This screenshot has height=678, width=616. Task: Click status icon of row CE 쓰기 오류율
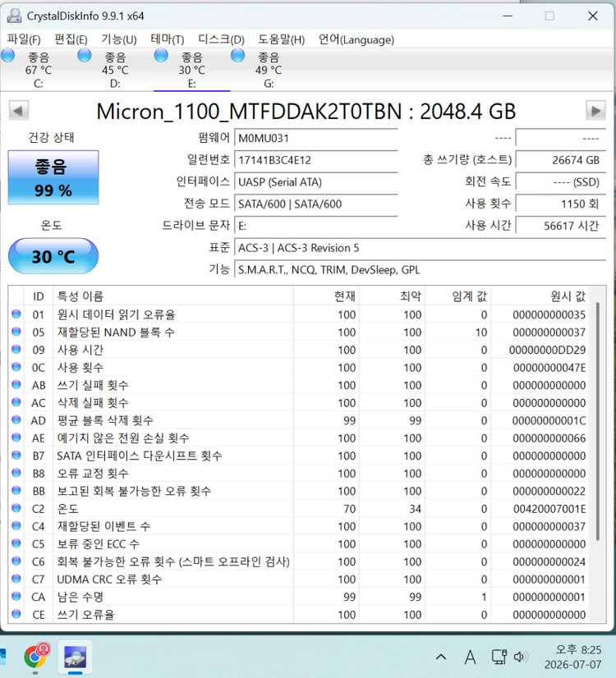16,614
